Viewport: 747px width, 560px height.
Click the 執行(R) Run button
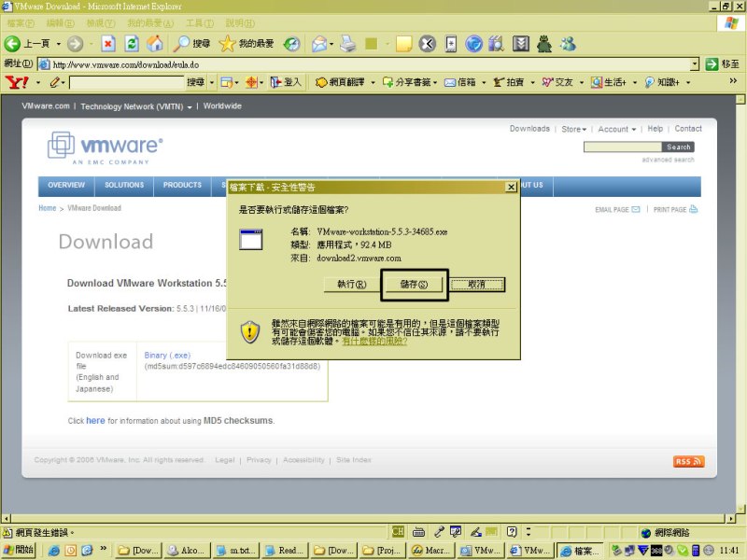tap(352, 285)
